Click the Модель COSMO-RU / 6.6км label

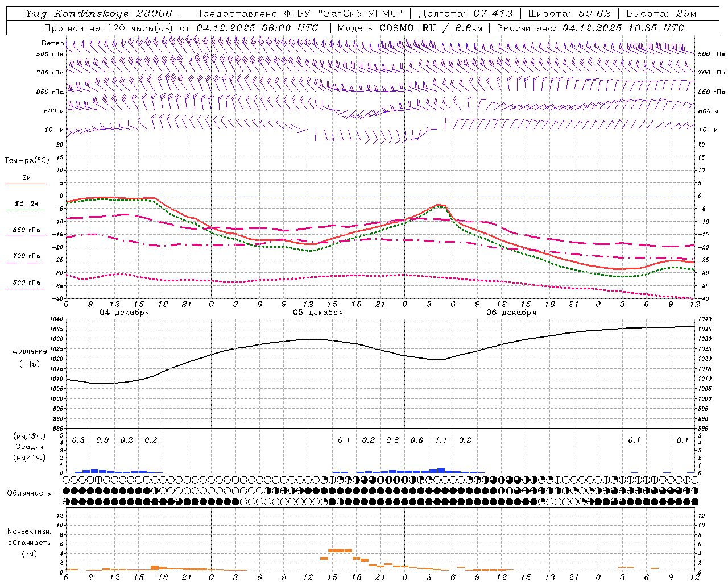pyautogui.click(x=410, y=28)
